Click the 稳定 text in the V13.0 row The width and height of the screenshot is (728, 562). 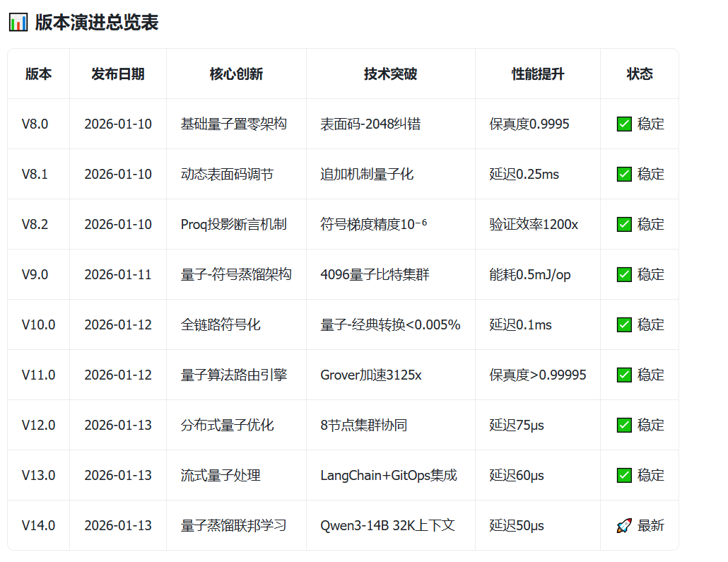tap(651, 475)
